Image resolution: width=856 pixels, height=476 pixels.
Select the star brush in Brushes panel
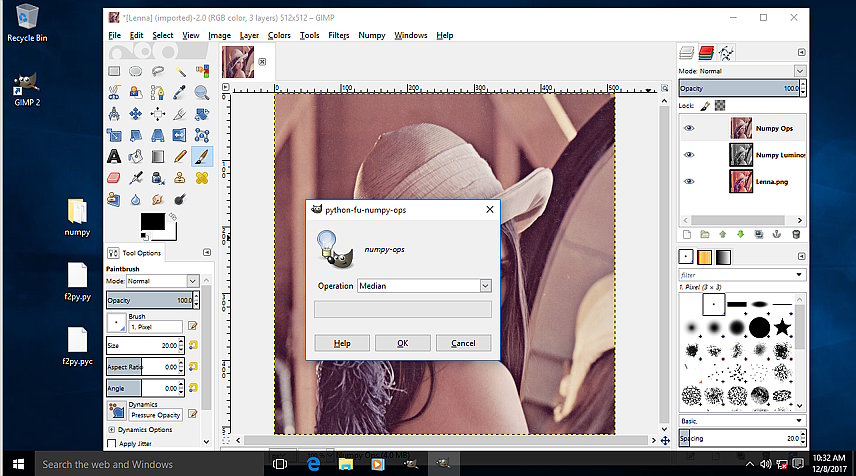782,328
